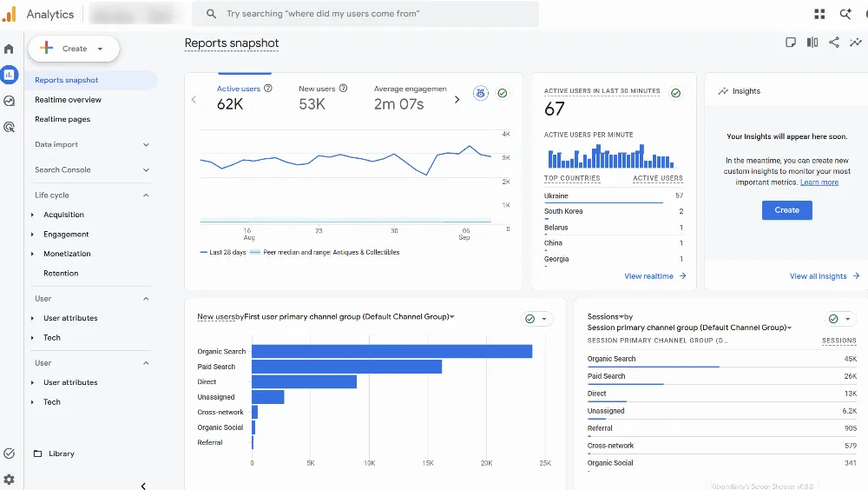Click the Paid Search bar in chart
Viewport: 868px width, 490px height.
[346, 367]
